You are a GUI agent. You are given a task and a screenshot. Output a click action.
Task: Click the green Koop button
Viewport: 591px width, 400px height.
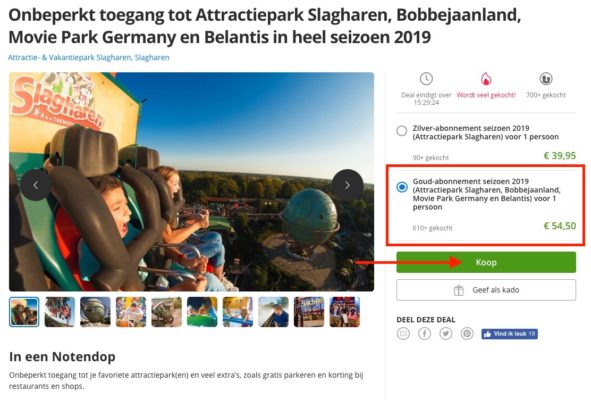coord(486,262)
